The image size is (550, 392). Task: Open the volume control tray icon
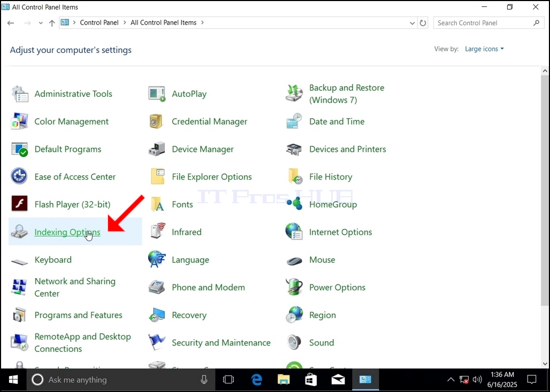[477, 380]
